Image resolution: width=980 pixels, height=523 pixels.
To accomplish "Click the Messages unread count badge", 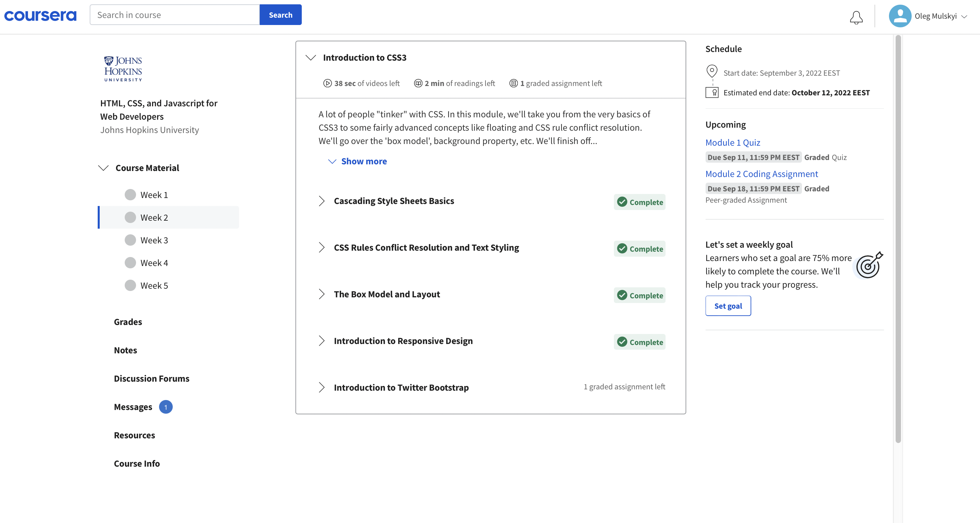I will click(165, 407).
